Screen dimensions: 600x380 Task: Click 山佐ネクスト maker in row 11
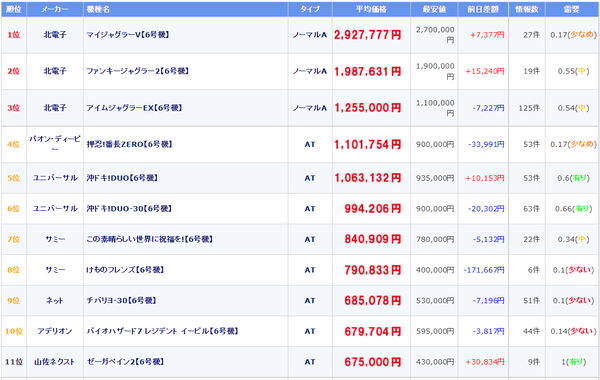click(x=55, y=362)
